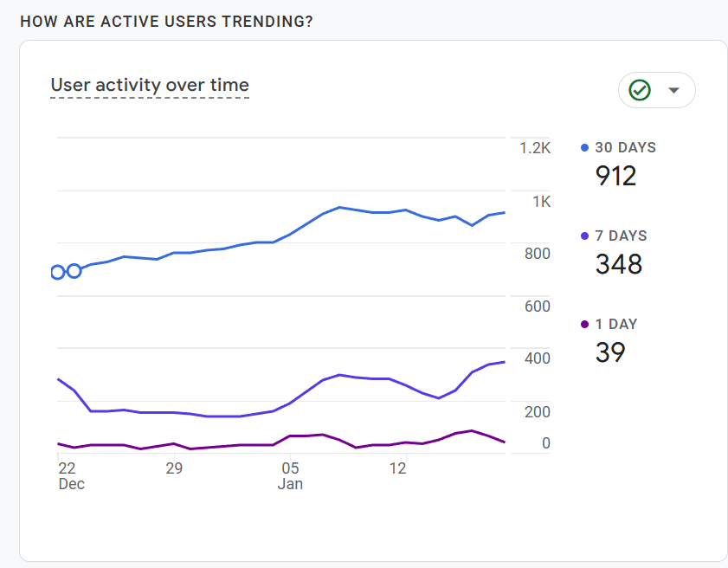Click the 348 active users value
This screenshot has width=728, height=568.
(619, 264)
